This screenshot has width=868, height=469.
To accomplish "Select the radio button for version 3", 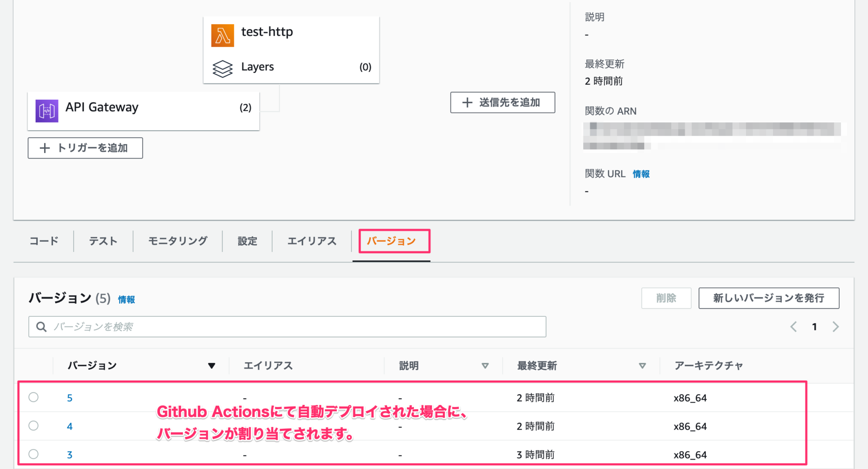I will 33,454.
